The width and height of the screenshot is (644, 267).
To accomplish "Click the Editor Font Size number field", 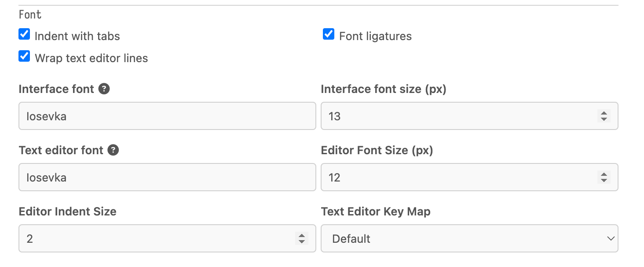I will click(x=457, y=178).
